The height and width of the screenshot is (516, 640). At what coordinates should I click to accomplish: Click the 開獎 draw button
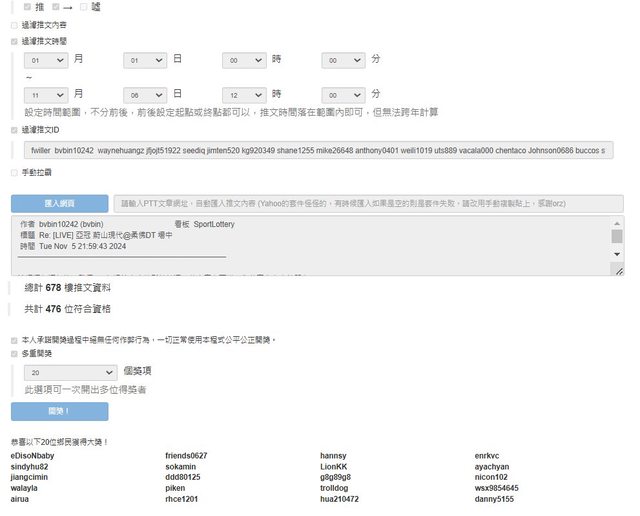59,411
